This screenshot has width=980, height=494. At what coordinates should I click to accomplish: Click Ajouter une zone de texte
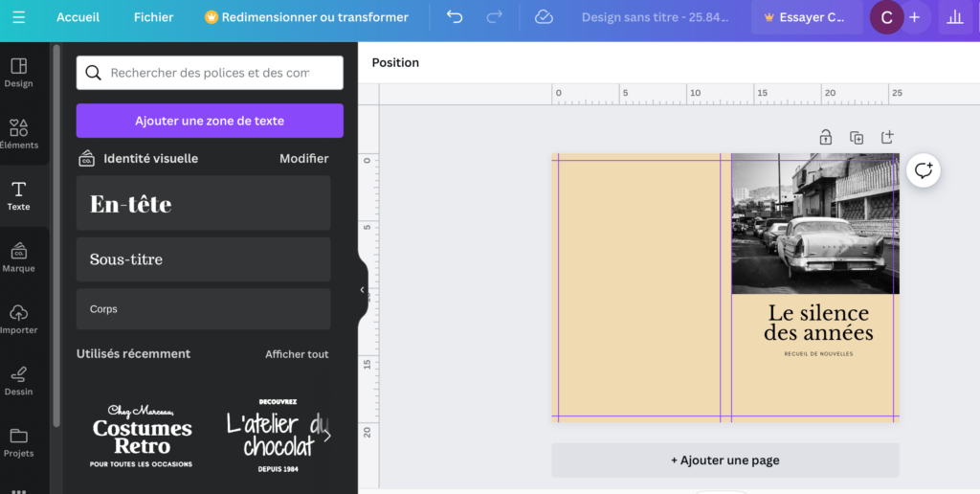[210, 121]
